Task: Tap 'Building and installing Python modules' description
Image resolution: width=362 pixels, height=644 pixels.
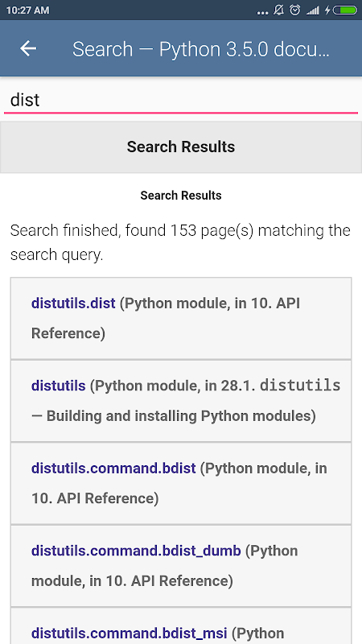Action: point(181,416)
